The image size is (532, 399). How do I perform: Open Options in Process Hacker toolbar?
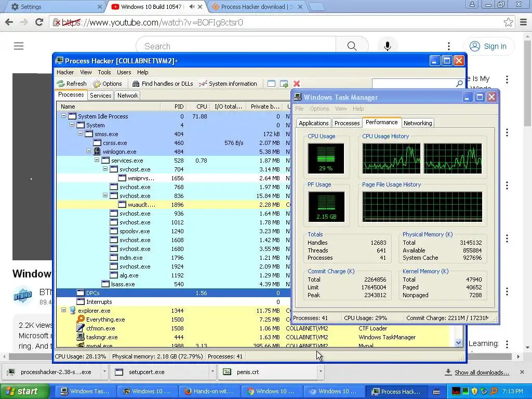point(107,84)
